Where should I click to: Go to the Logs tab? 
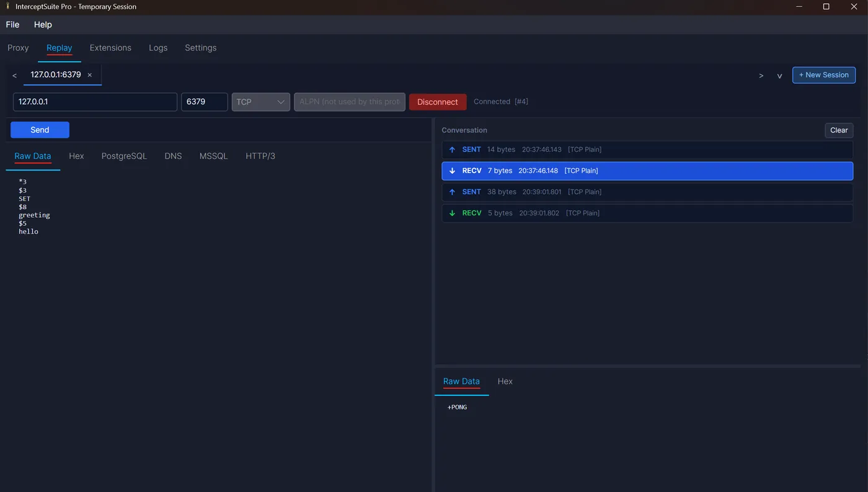click(158, 48)
